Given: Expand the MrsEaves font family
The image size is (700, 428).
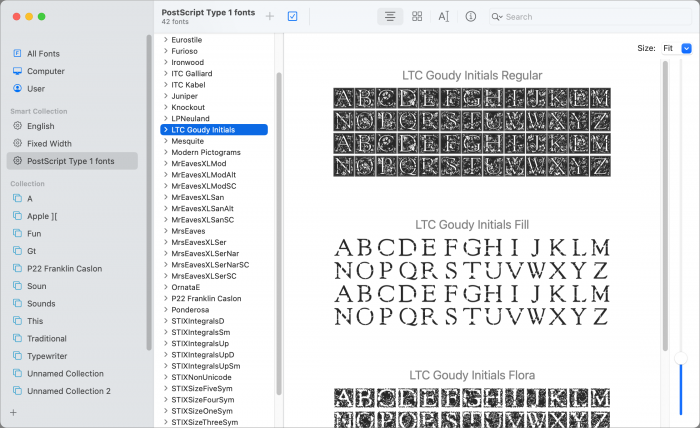Looking at the screenshot, I should 166,231.
